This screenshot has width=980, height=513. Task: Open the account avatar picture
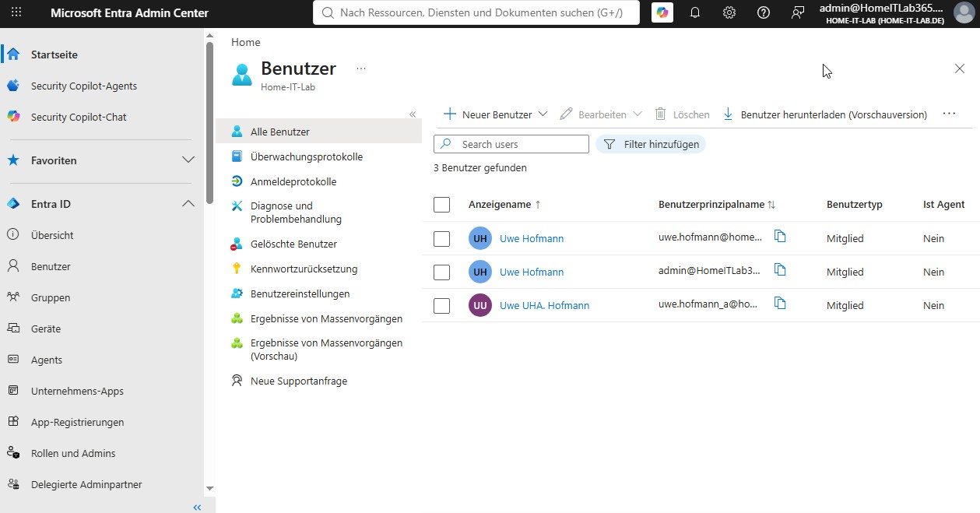tap(964, 13)
